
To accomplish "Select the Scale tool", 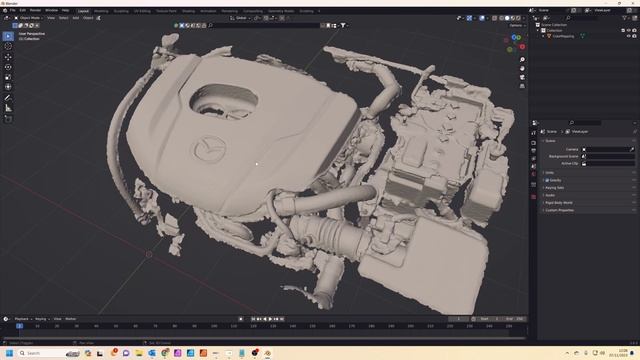I will coord(8,77).
